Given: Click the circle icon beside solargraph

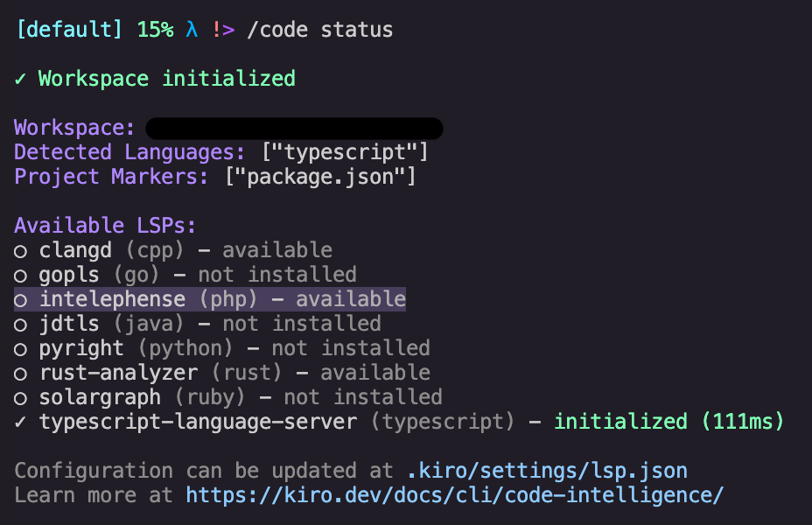Looking at the screenshot, I should tap(18, 396).
